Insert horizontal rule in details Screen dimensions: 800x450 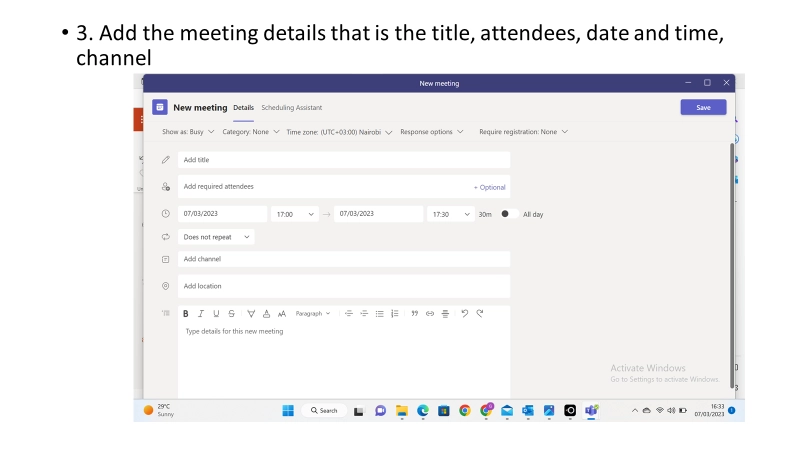coord(445,314)
